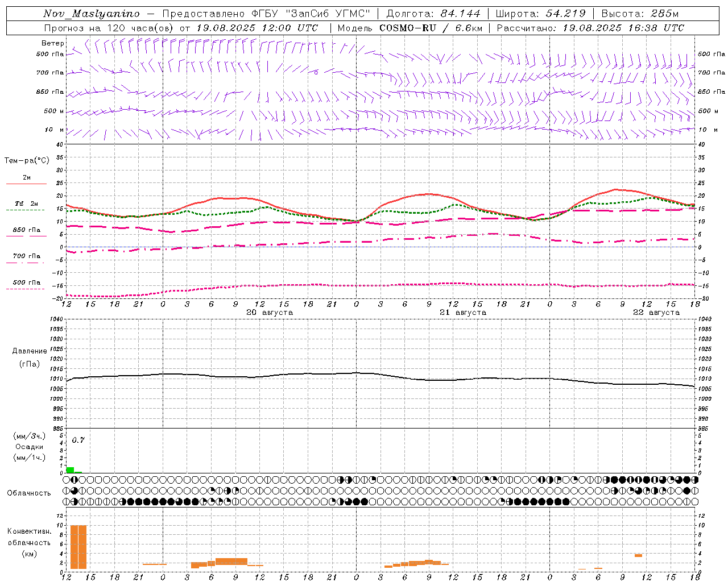Click the "2м" temperature legend entry
Image resolution: width=728 pixels, height=582 pixels.
27,177
